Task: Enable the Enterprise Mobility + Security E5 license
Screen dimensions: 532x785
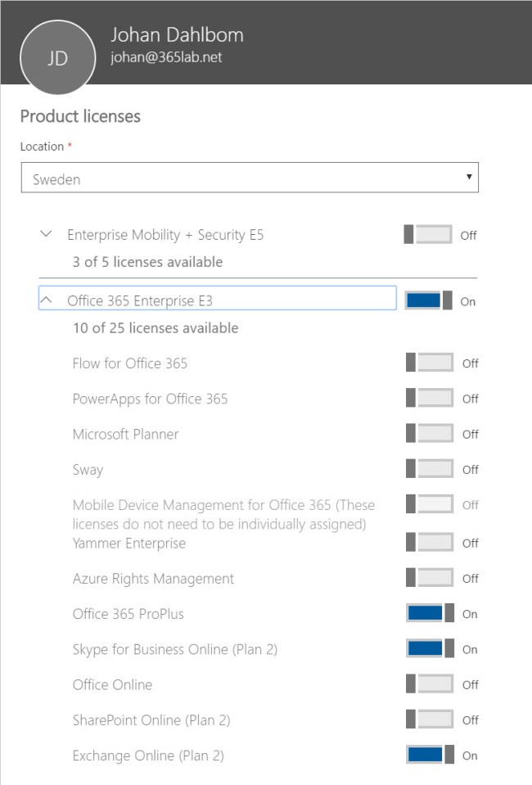Action: click(428, 235)
